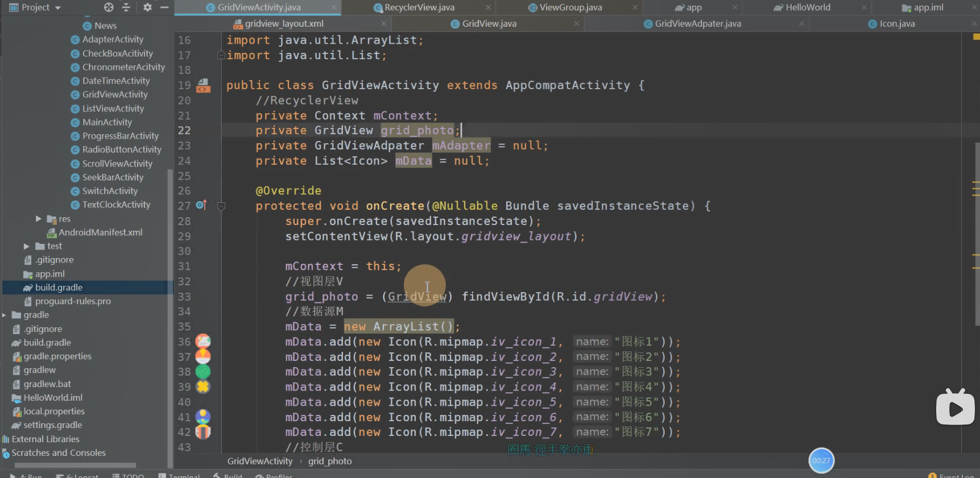Close the GridViewAdpater.java tab
The width and height of the screenshot is (980, 478).
click(x=801, y=24)
